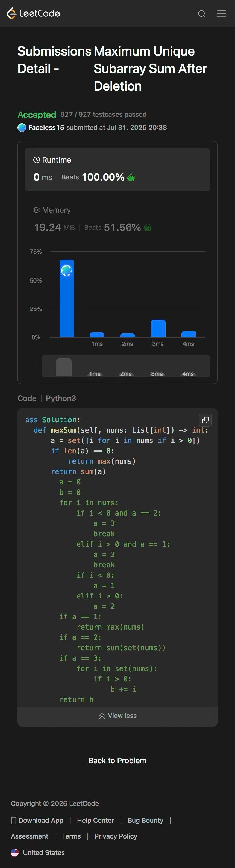The width and height of the screenshot is (235, 868).
Task: Collapse code with View less
Action: tap(117, 716)
